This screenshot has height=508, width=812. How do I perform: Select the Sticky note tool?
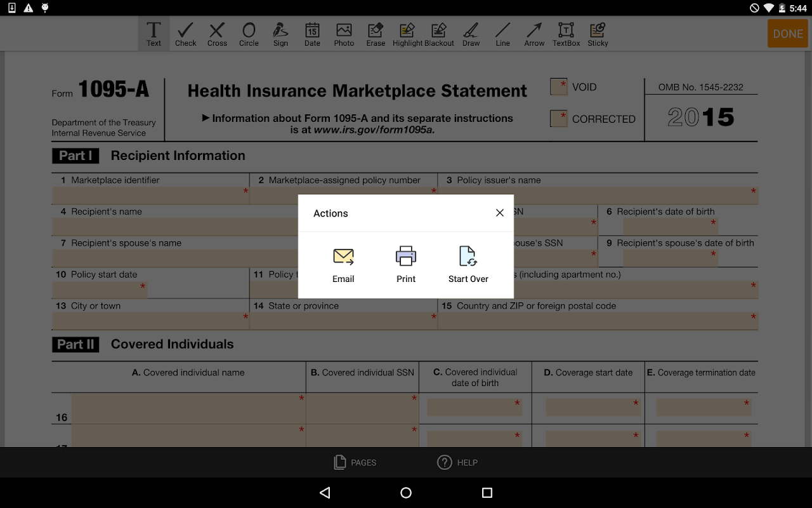click(598, 34)
